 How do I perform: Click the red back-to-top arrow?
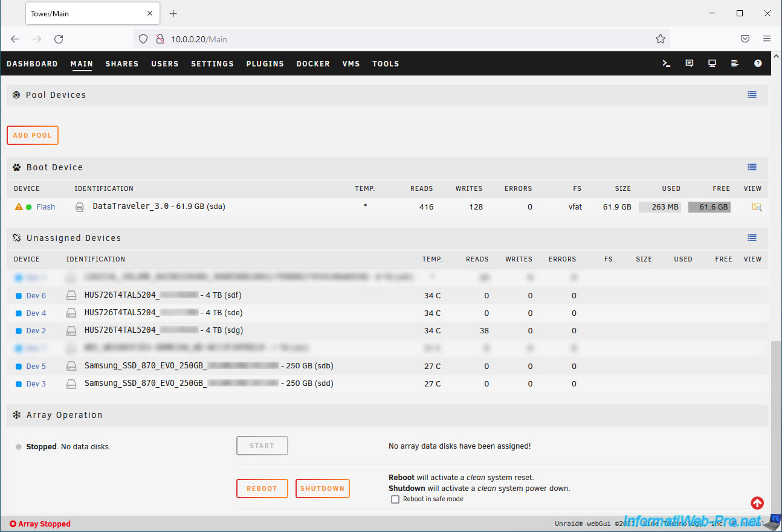coord(757,503)
